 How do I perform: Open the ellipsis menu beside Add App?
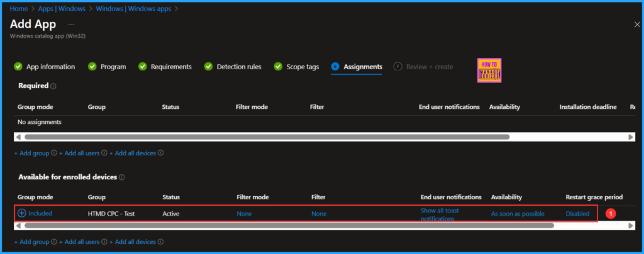click(71, 25)
